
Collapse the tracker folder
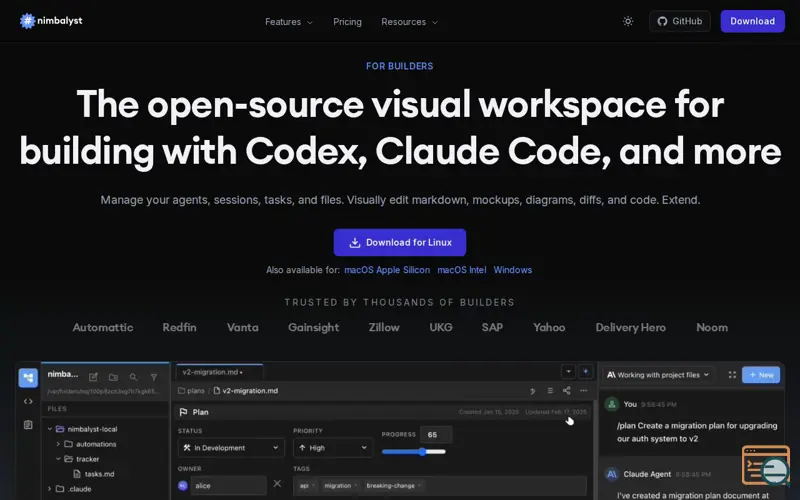coord(58,459)
